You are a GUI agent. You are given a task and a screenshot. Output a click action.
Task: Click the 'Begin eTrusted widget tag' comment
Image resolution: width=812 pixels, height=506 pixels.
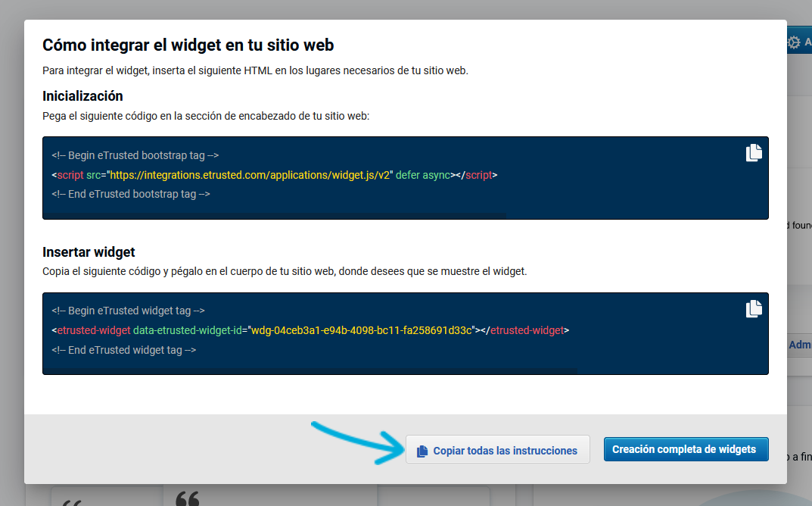129,311
